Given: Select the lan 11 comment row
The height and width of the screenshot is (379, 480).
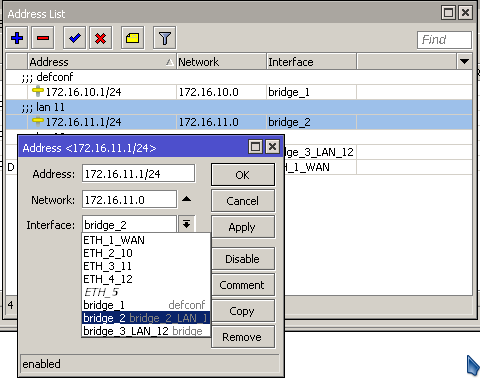Looking at the screenshot, I should coord(239,107).
